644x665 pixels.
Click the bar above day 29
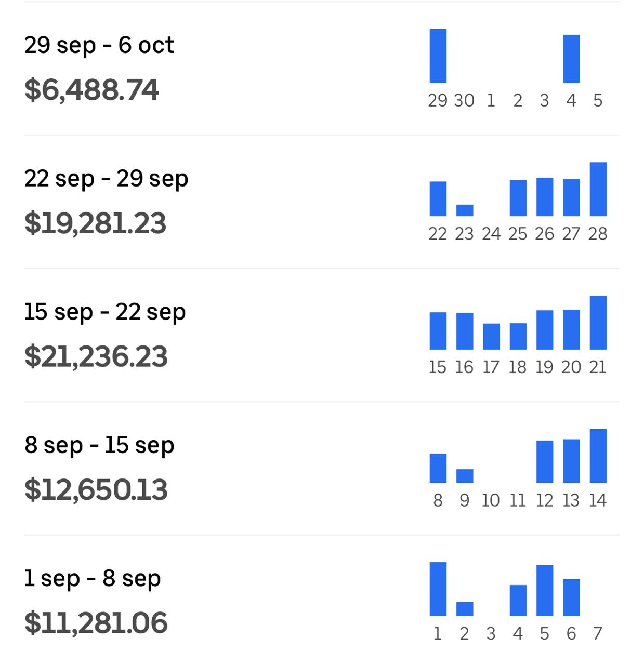click(438, 56)
